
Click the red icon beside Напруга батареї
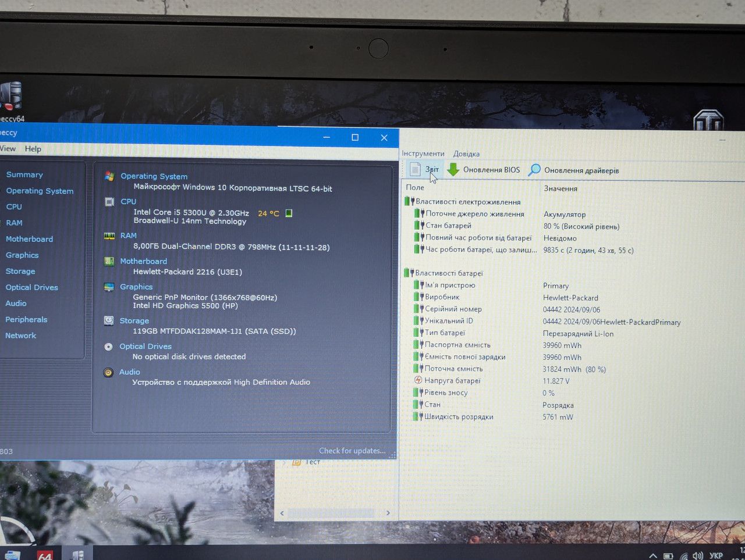point(418,380)
